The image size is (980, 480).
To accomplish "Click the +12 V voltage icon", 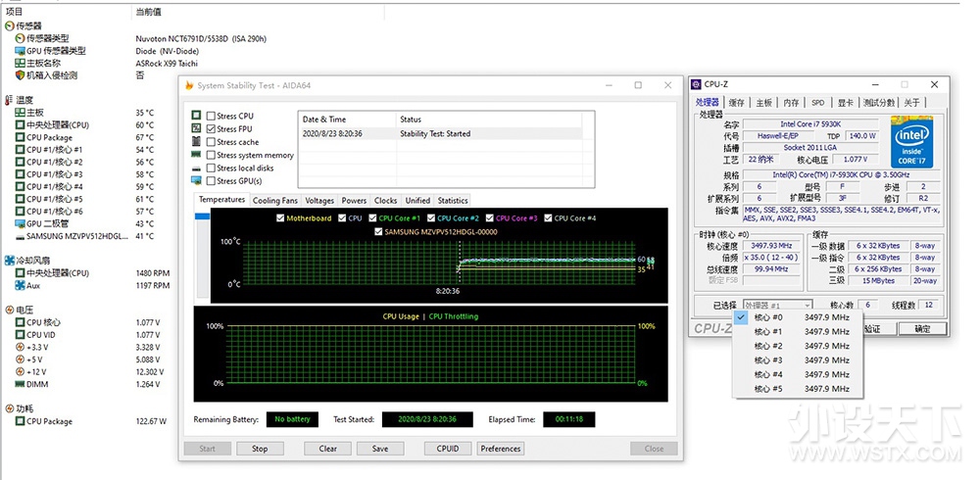I will click(x=21, y=372).
